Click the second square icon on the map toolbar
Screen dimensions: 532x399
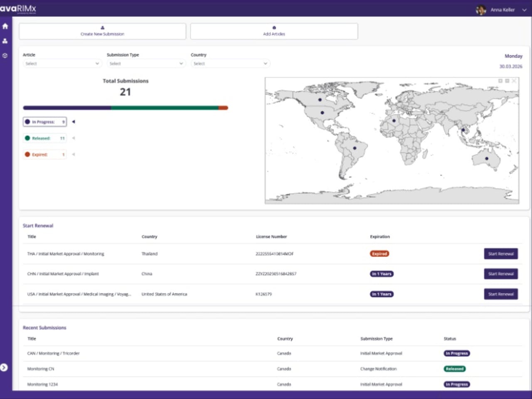[507, 81]
